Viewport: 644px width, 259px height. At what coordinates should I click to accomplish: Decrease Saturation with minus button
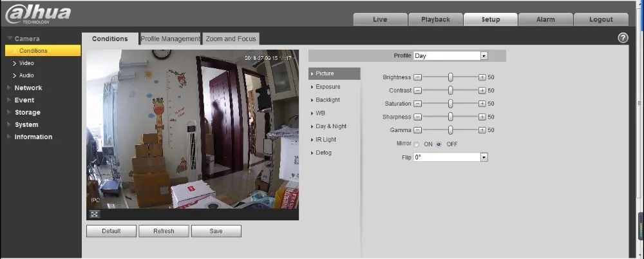pos(418,104)
